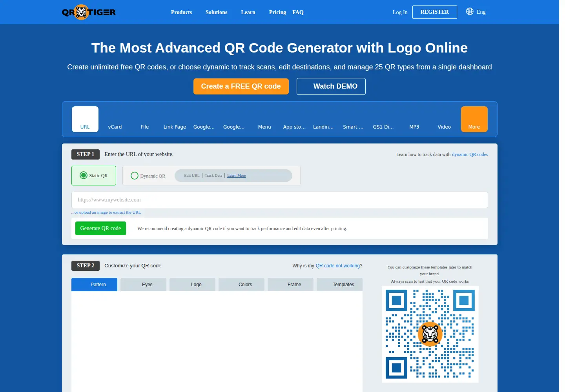Open the More QR types tile
Viewport: 565px width, 392px height.
(474, 119)
